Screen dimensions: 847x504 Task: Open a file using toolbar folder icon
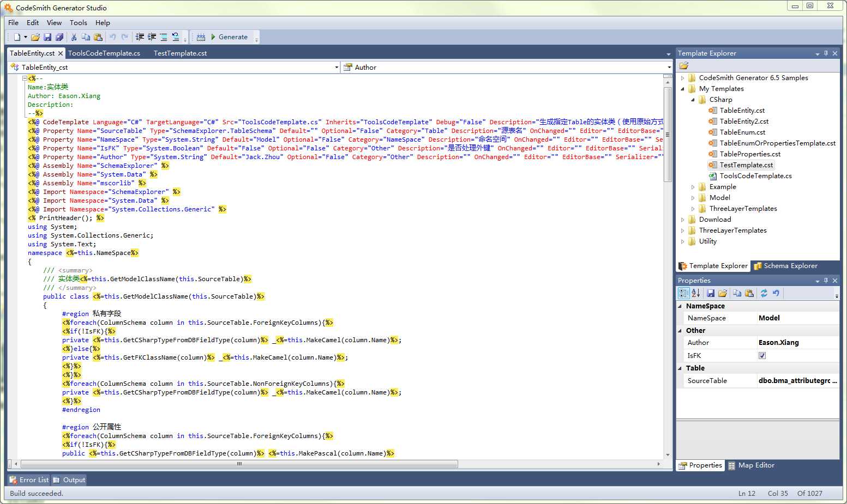click(35, 37)
